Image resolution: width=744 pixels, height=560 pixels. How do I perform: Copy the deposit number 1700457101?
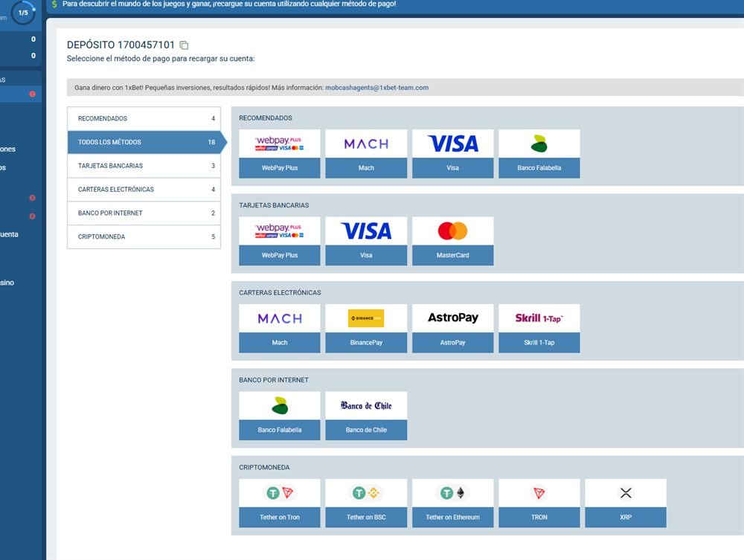click(x=184, y=45)
